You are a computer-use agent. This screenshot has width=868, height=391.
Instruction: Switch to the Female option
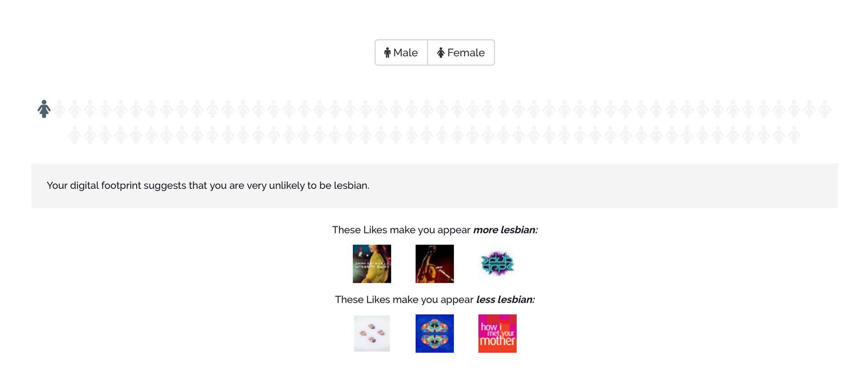click(461, 52)
